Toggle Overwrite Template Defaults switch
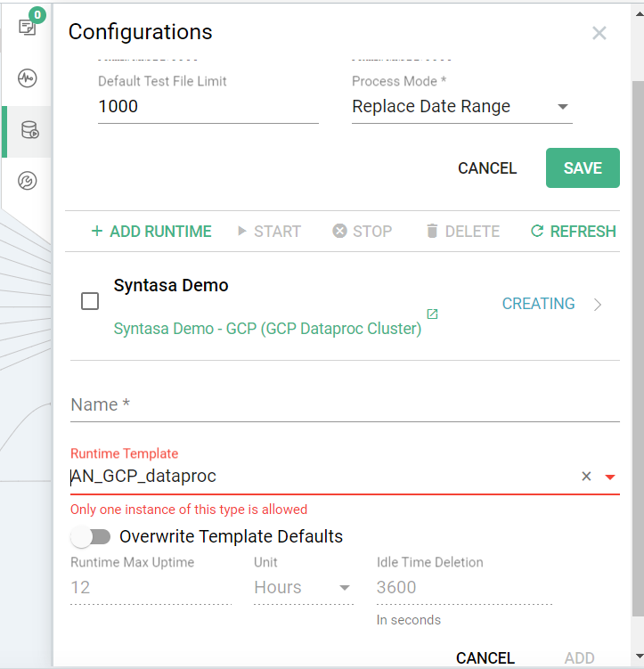 click(x=91, y=536)
